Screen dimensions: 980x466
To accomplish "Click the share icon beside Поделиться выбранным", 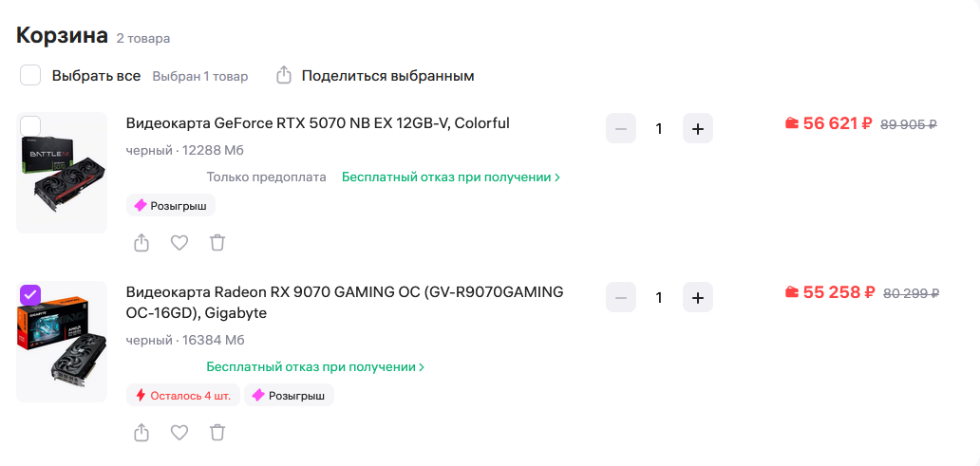I will [x=283, y=75].
